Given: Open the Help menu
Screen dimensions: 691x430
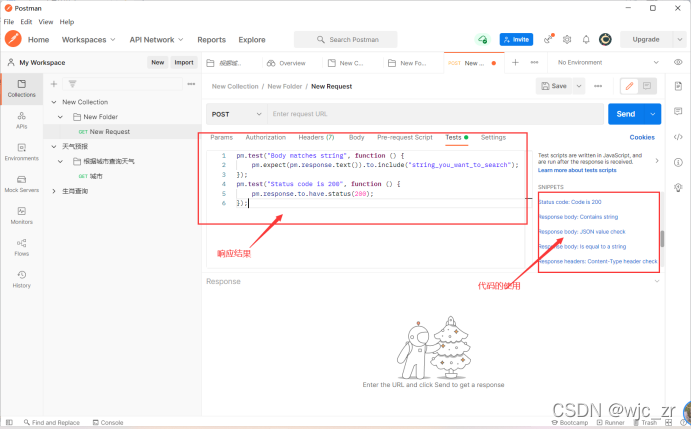Looking at the screenshot, I should pos(67,22).
